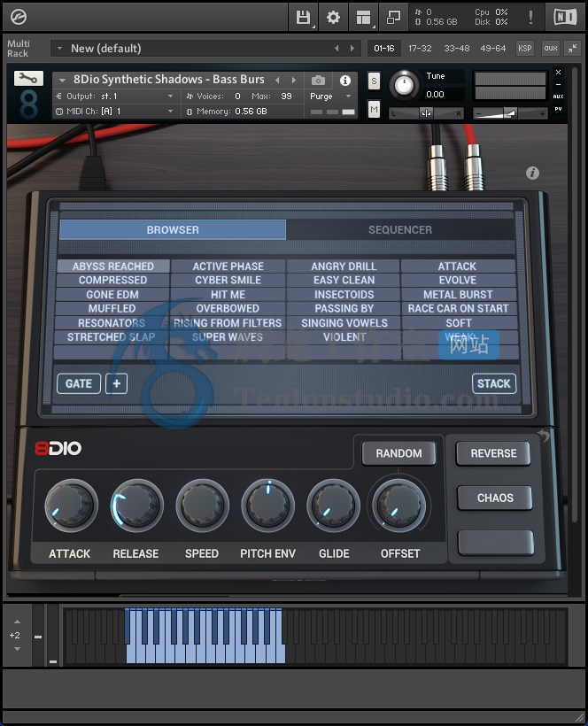
Task: Click the instrument volume slider
Action: tap(510, 113)
